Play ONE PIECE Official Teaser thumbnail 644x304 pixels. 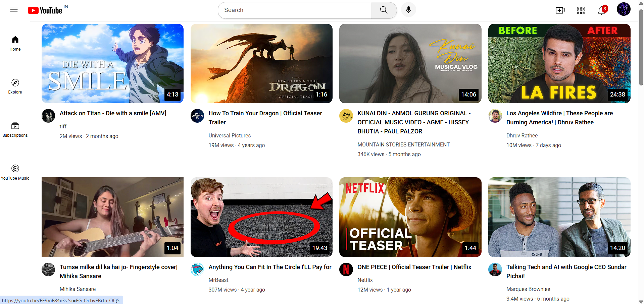(x=410, y=217)
